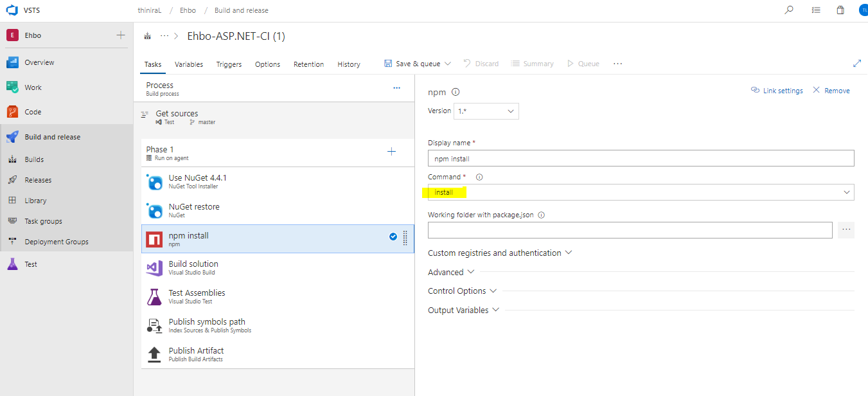This screenshot has height=396, width=868.
Task: Open the user profile avatar
Action: [x=864, y=10]
